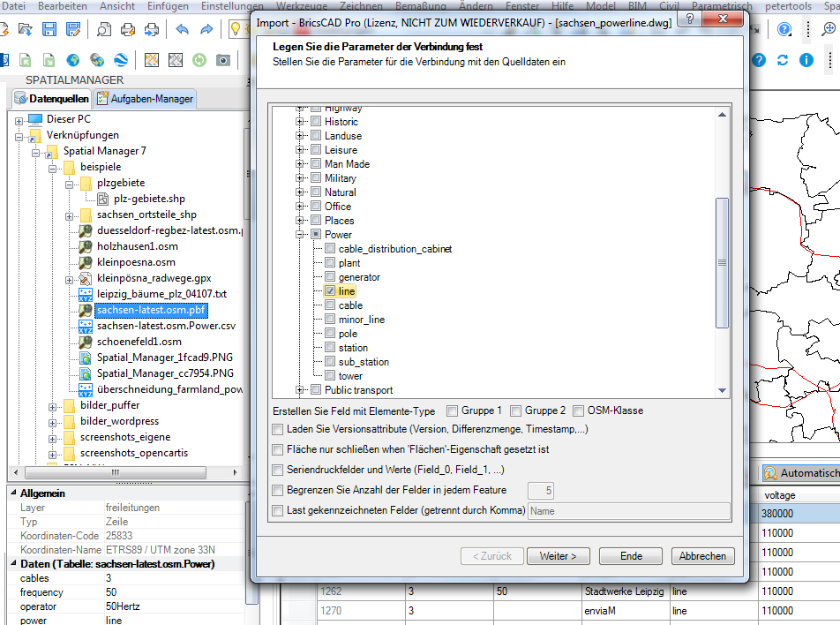Image resolution: width=840 pixels, height=625 pixels.
Task: Select the grayscale map background icon
Action: pos(175,60)
